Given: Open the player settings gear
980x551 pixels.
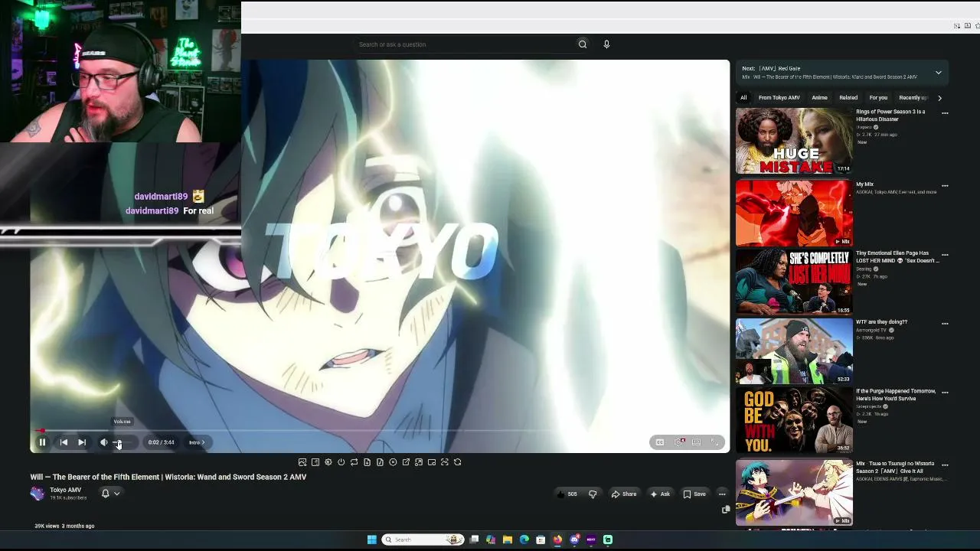Looking at the screenshot, I should pos(679,442).
